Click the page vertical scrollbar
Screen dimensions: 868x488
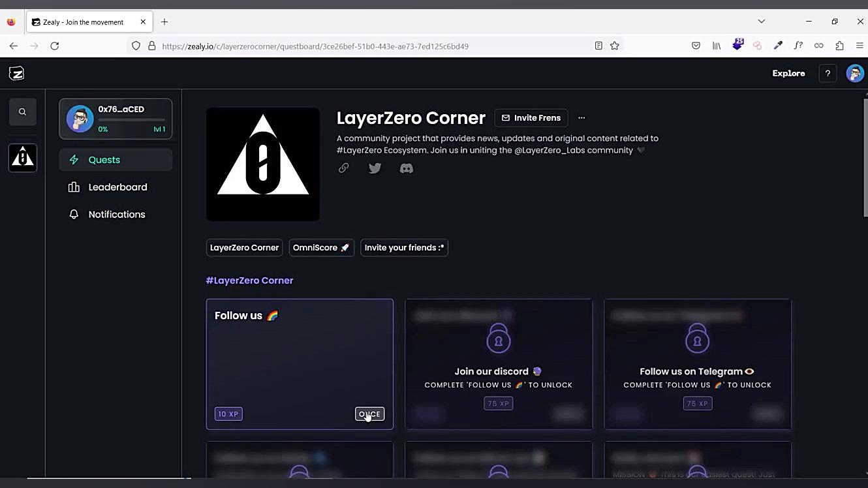pos(865,157)
